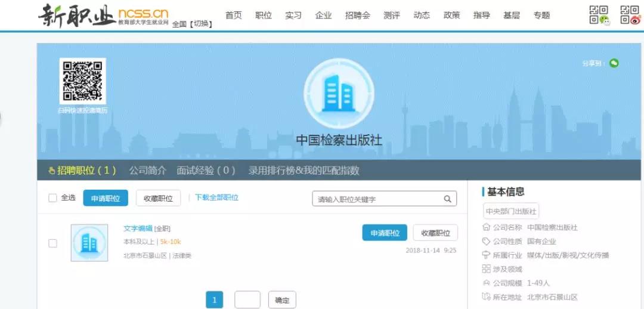Open the 录用排行榜&我的匹配指数 tab

(x=304, y=171)
